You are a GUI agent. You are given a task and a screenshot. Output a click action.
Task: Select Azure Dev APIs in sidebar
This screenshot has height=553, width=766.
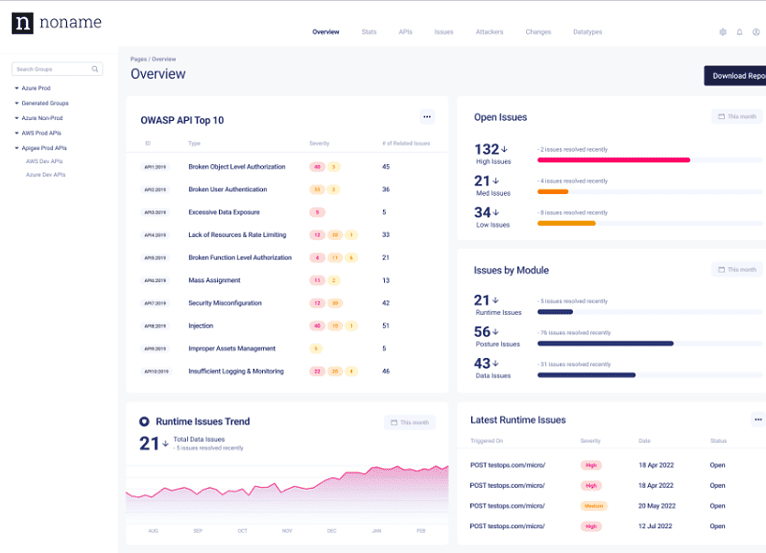pos(45,174)
